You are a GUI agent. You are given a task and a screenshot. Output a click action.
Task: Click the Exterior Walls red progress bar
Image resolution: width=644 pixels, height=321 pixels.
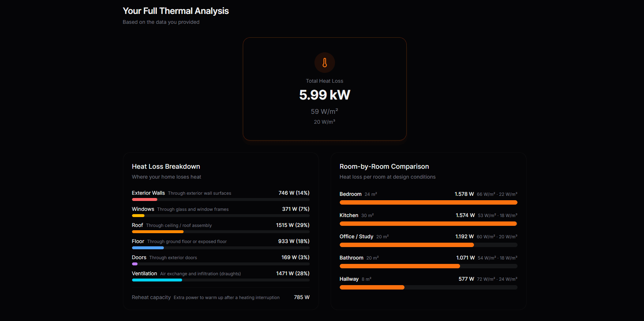(144, 199)
